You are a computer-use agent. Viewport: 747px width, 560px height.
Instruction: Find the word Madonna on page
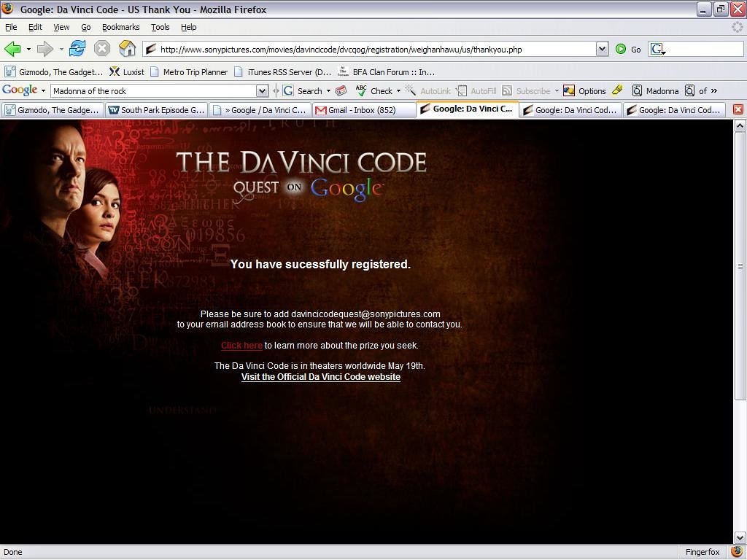(656, 91)
